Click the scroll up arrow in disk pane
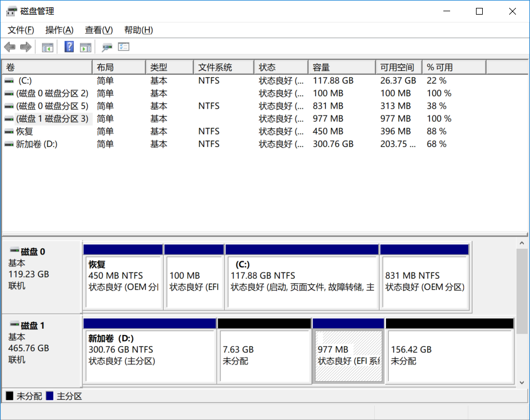 522,243
